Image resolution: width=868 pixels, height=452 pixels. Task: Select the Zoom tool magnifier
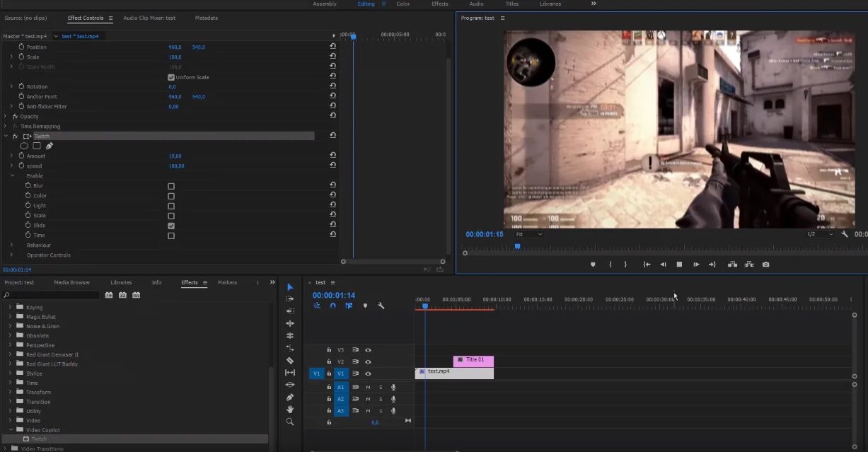pos(290,422)
